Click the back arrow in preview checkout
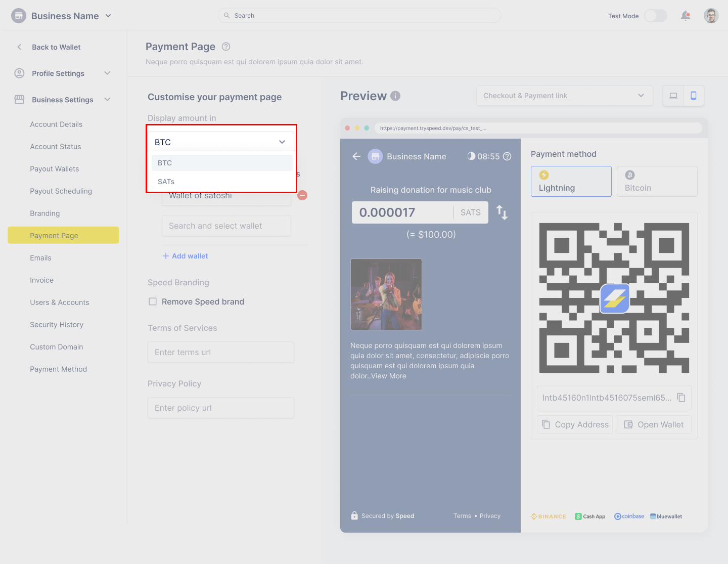Viewport: 728px width, 564px height. (x=356, y=156)
